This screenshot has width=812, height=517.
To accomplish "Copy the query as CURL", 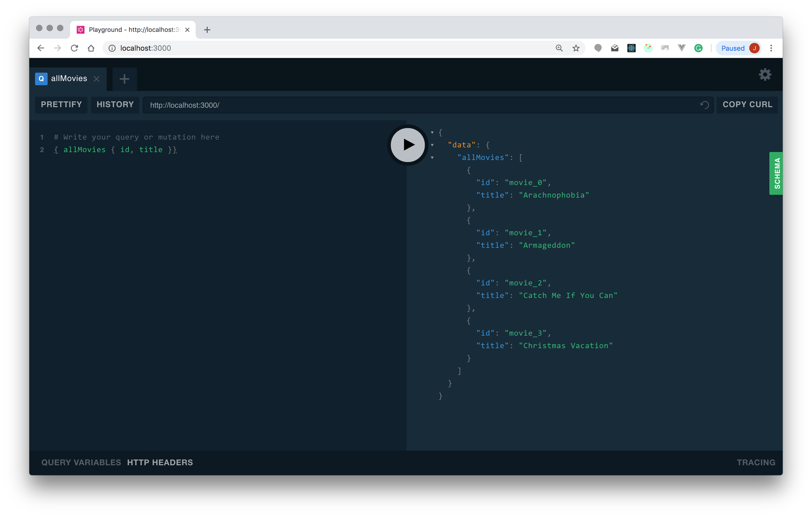I will point(747,105).
